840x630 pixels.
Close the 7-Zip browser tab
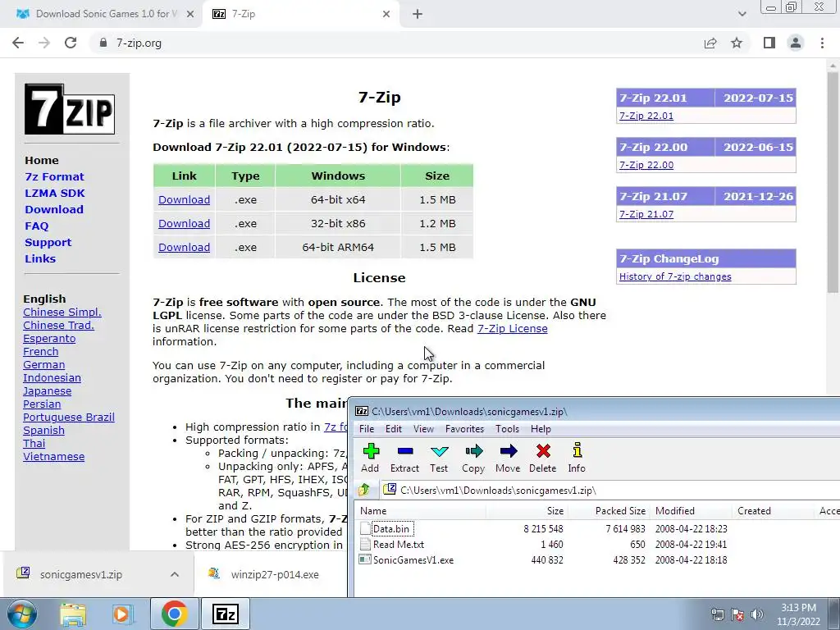[x=386, y=15]
